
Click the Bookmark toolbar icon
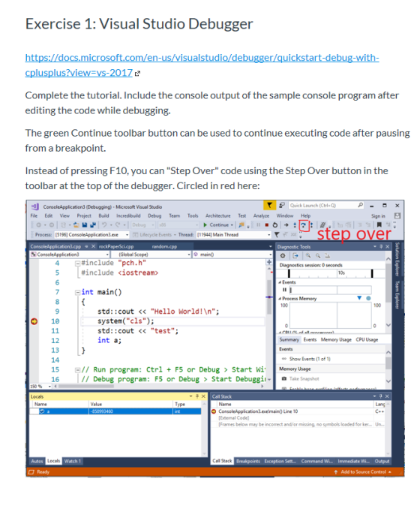pyautogui.click(x=379, y=225)
